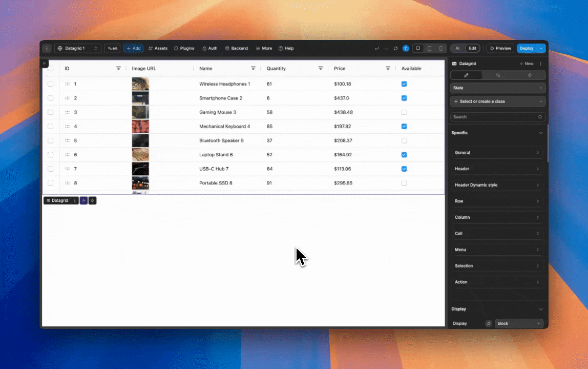Open the Plugins panel
The image size is (588, 369).
(184, 48)
